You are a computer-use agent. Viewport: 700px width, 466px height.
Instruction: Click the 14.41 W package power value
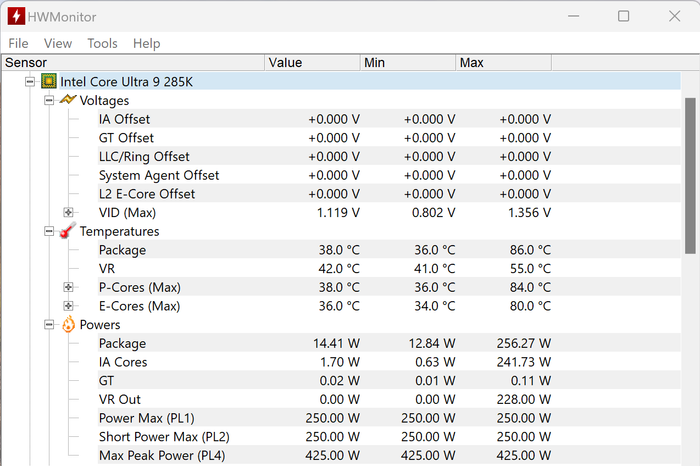pyautogui.click(x=336, y=343)
